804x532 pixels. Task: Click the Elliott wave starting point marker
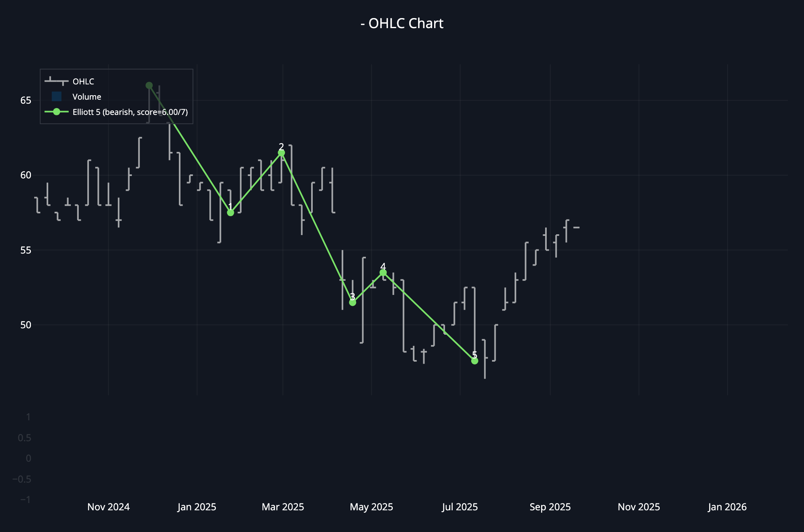[149, 85]
